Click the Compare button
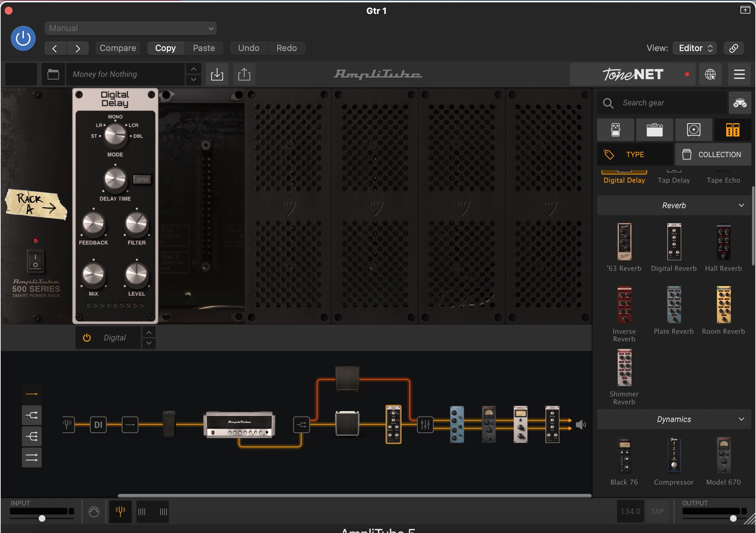756x533 pixels. point(118,48)
